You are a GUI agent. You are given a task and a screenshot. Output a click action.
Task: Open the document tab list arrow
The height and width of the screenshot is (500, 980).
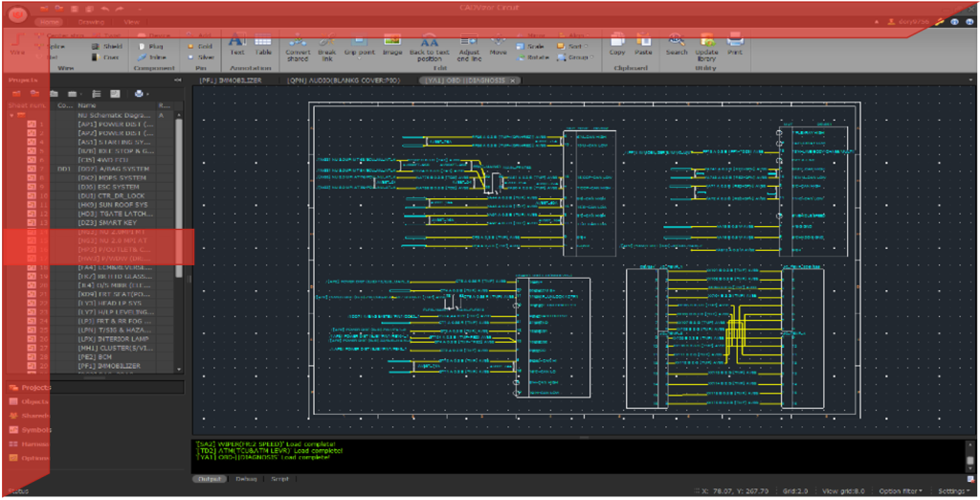pos(972,80)
